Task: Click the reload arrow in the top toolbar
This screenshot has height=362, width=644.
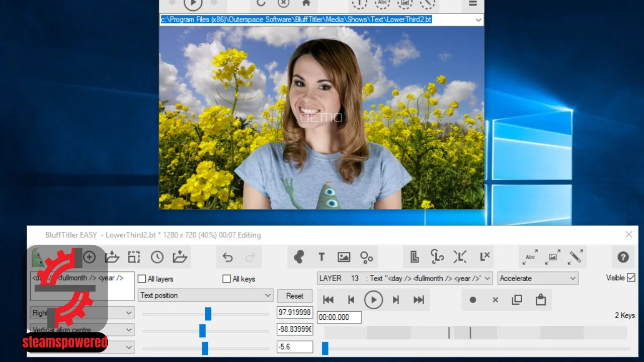Action: click(x=261, y=3)
